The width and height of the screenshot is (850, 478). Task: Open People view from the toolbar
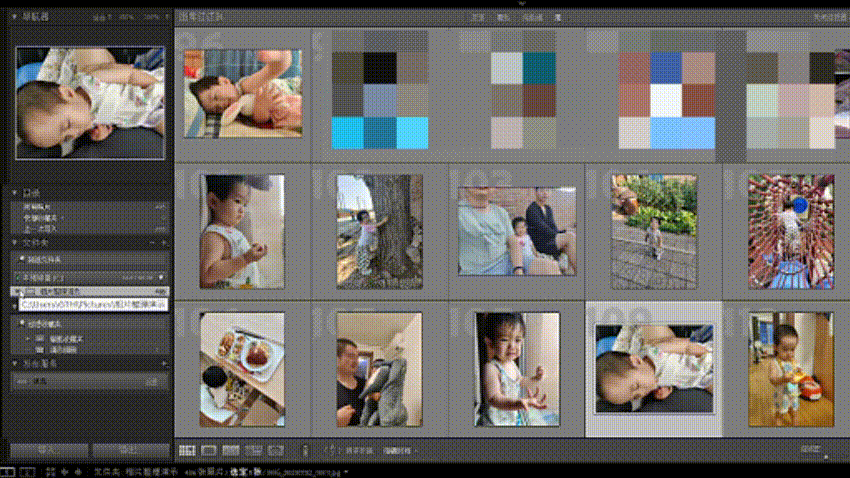276,450
